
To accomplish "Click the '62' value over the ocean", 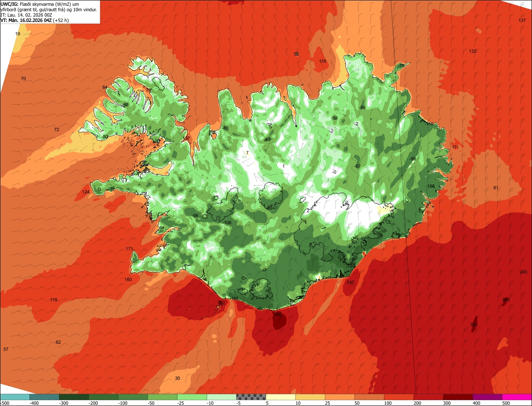I will [58, 342].
